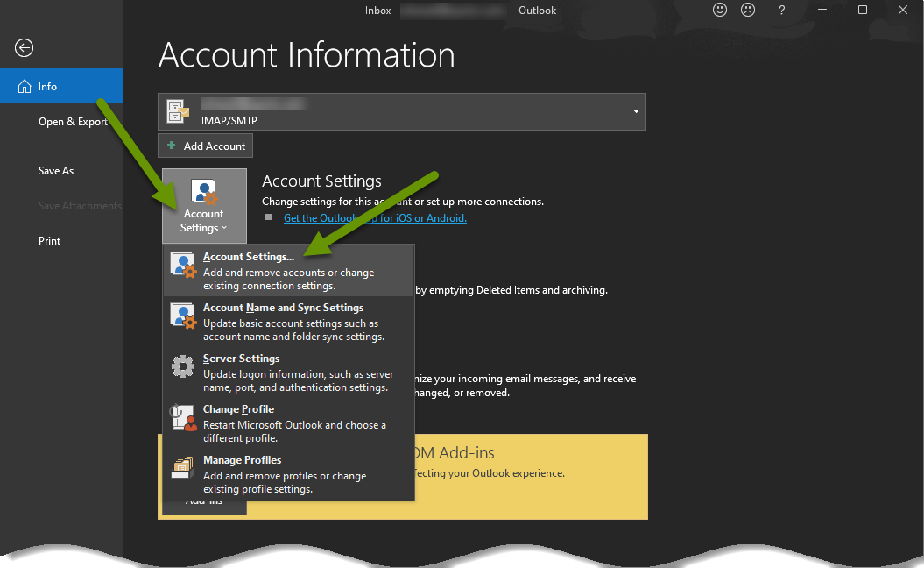
Task: Go to the Save As section
Action: tap(55, 170)
